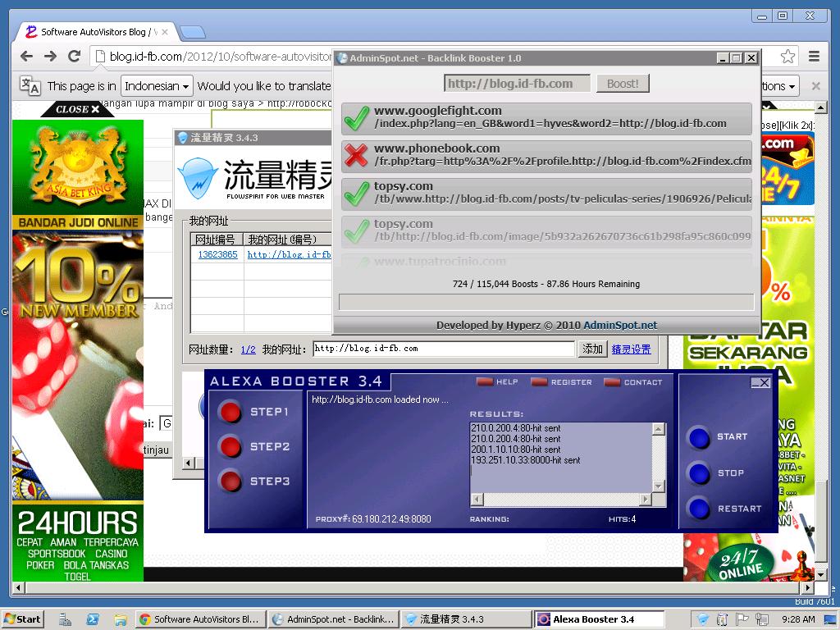This screenshot has width=840, height=630.
Task: Go forward using Chrome's forward arrow
Action: (x=50, y=57)
